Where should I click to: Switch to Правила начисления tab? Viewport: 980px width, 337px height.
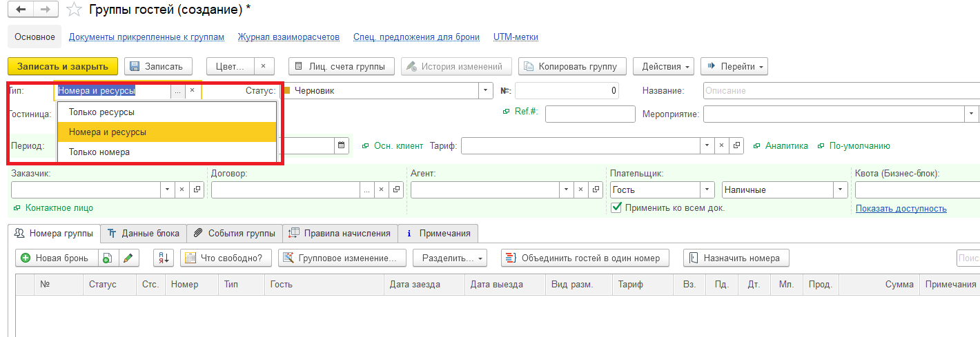tap(341, 233)
